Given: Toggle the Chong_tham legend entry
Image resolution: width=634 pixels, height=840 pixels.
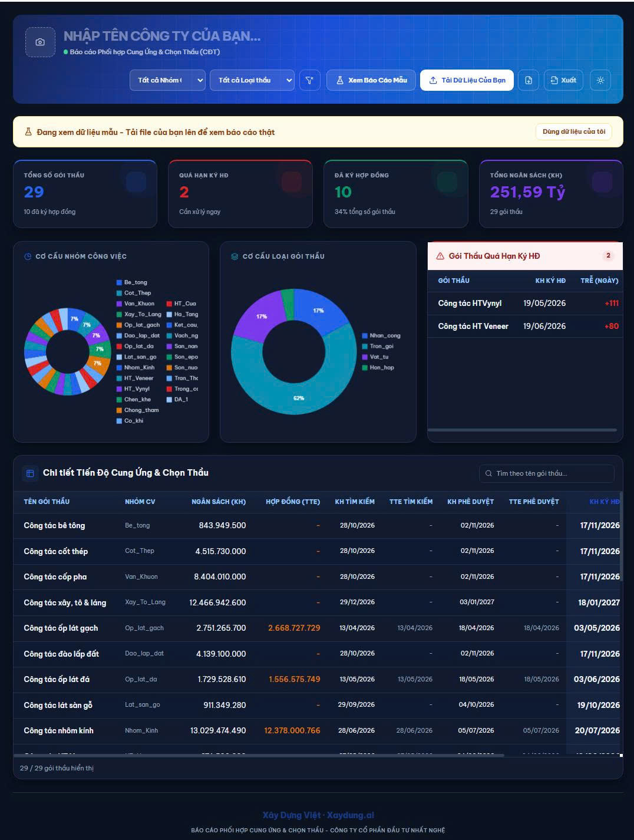Looking at the screenshot, I should tap(138, 410).
